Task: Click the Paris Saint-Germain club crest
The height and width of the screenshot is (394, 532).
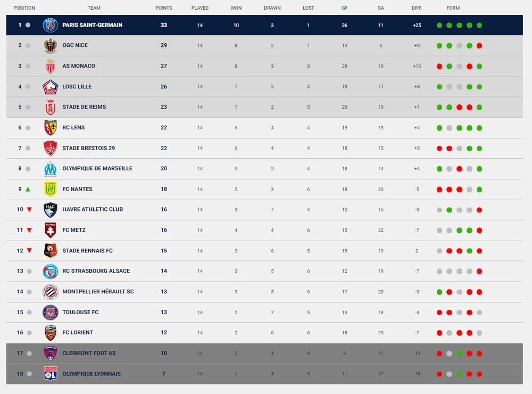Action: [x=50, y=25]
